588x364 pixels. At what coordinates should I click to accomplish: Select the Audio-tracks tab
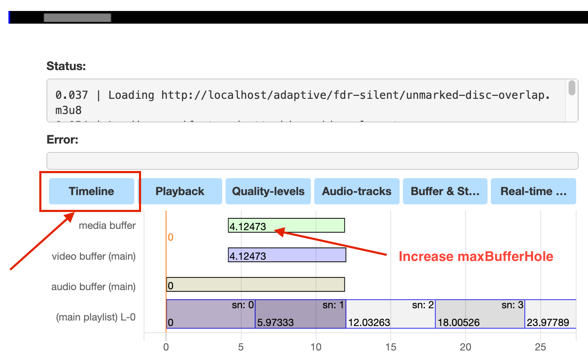coord(356,191)
